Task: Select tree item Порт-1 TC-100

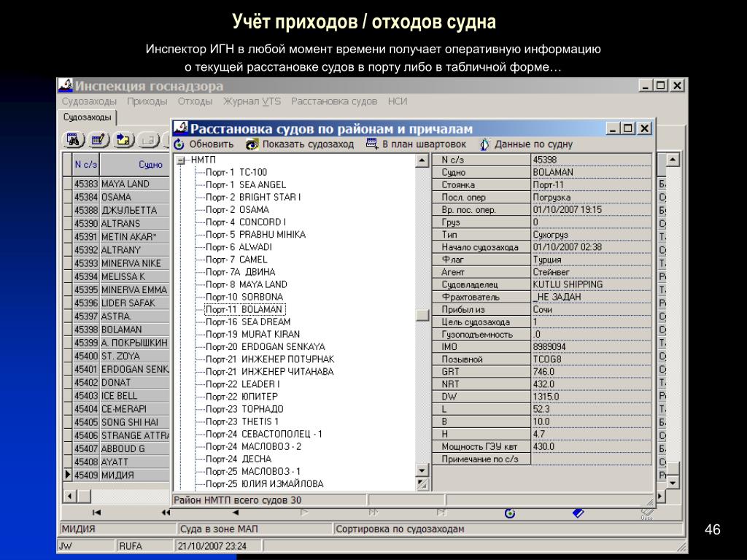Action: point(236,172)
